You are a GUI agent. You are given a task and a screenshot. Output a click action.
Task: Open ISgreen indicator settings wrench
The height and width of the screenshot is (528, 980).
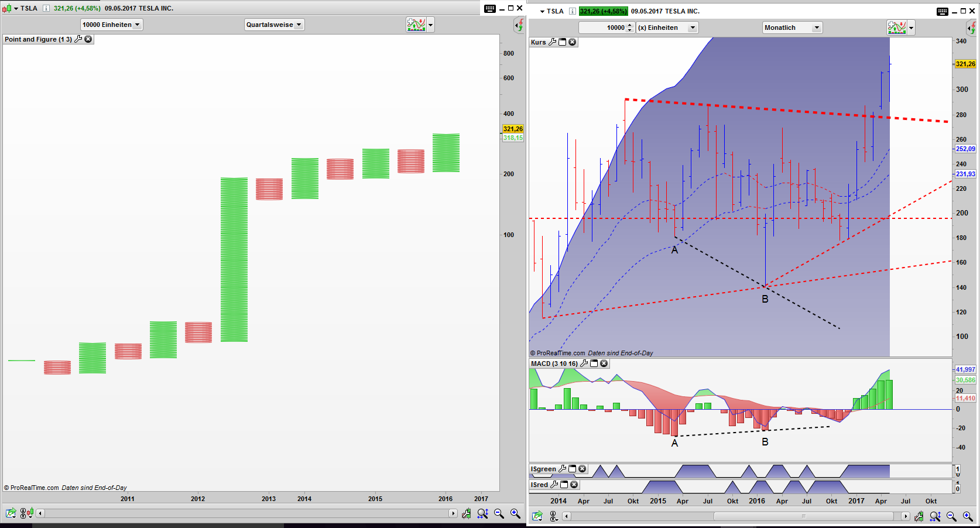click(562, 469)
